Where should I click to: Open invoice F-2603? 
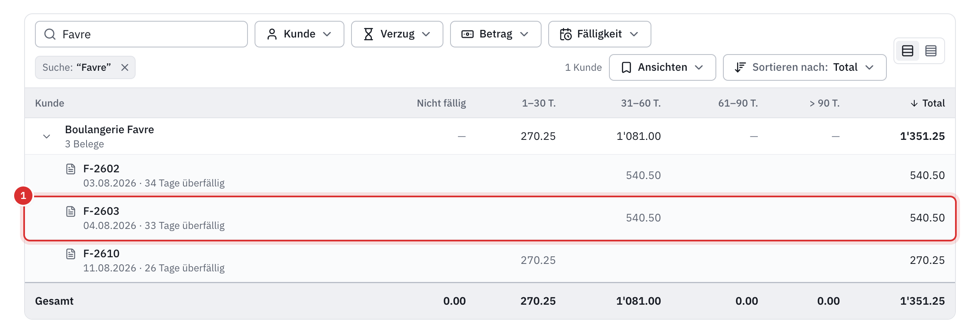click(101, 211)
